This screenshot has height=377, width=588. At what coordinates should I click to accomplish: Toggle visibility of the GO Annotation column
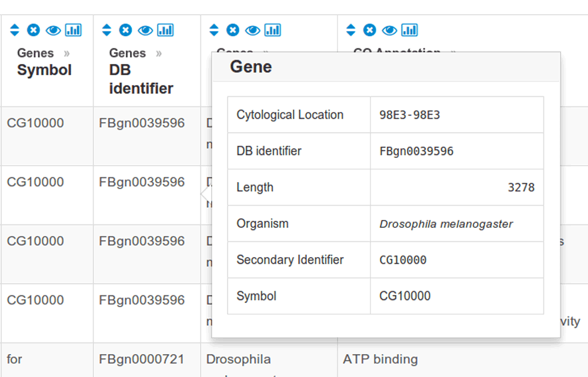(x=389, y=30)
